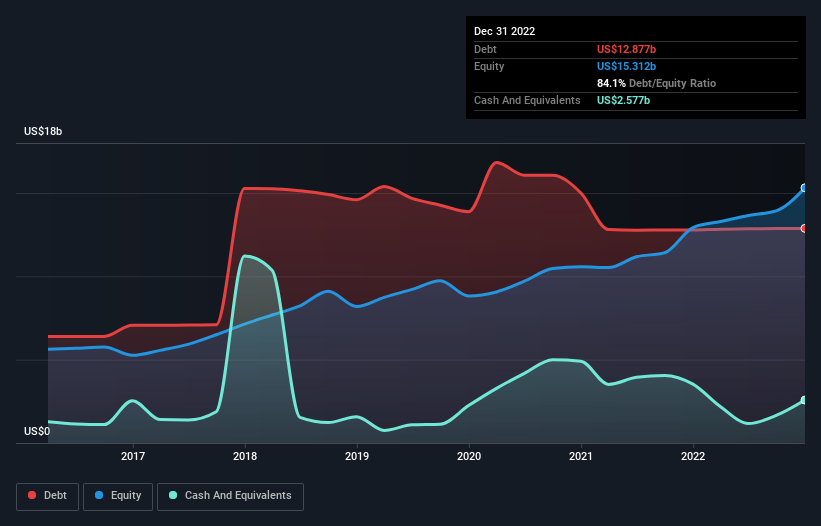Click Cash And Equivalents label in tooltip
Screen dimensions: 821x526
[527, 100]
